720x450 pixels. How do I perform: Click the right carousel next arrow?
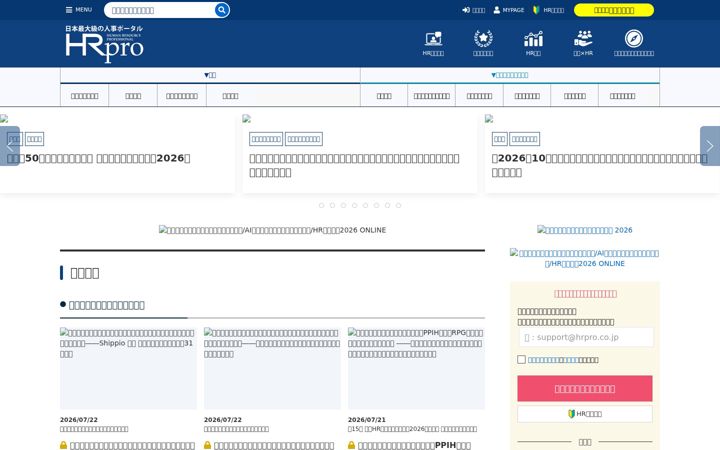point(710,146)
